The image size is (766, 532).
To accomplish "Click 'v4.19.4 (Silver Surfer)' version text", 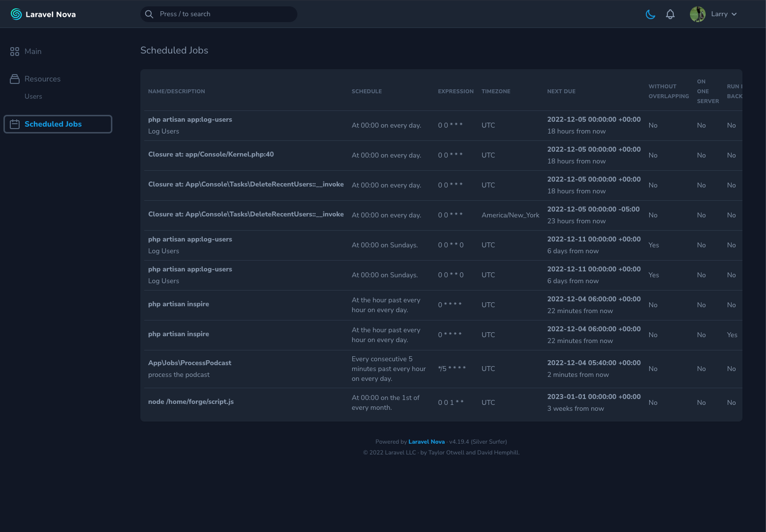I will [x=478, y=442].
